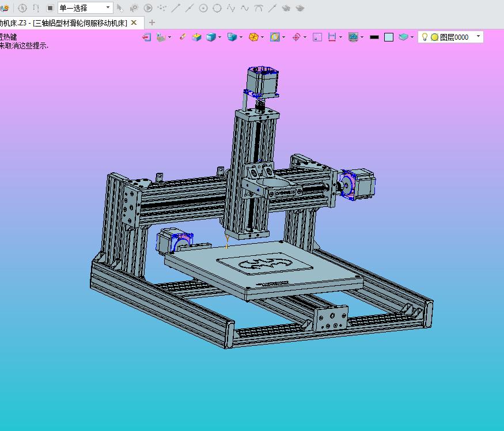Image resolution: width=504 pixels, height=431 pixels.
Task: Expand the blue shaded cube dropdown arrow
Action: point(219,37)
